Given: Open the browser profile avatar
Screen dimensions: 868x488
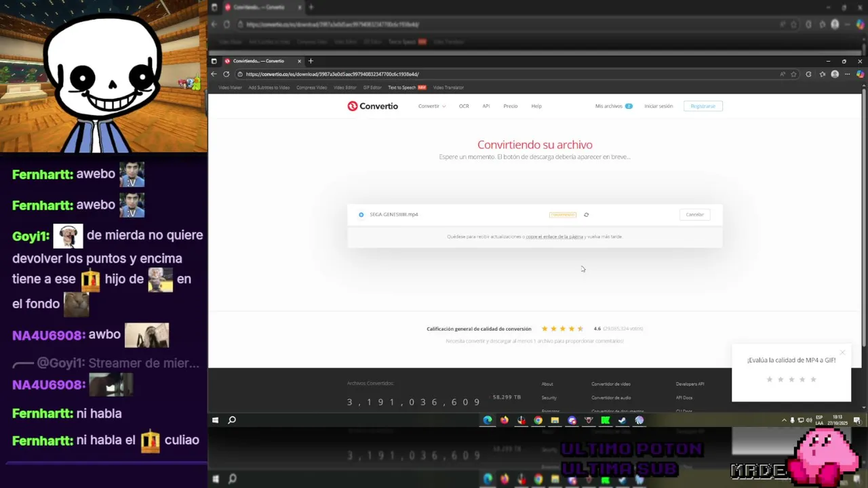Looking at the screenshot, I should (x=835, y=74).
